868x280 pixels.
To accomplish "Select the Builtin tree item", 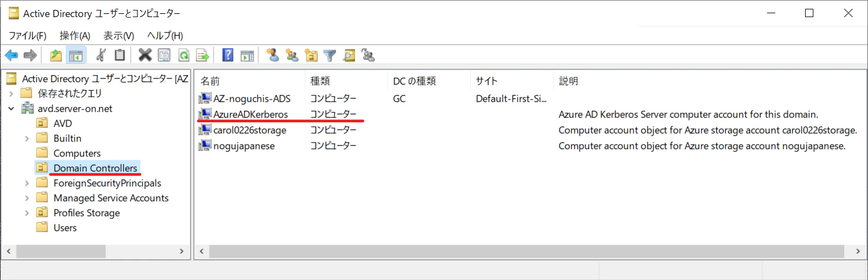I will pos(67,138).
